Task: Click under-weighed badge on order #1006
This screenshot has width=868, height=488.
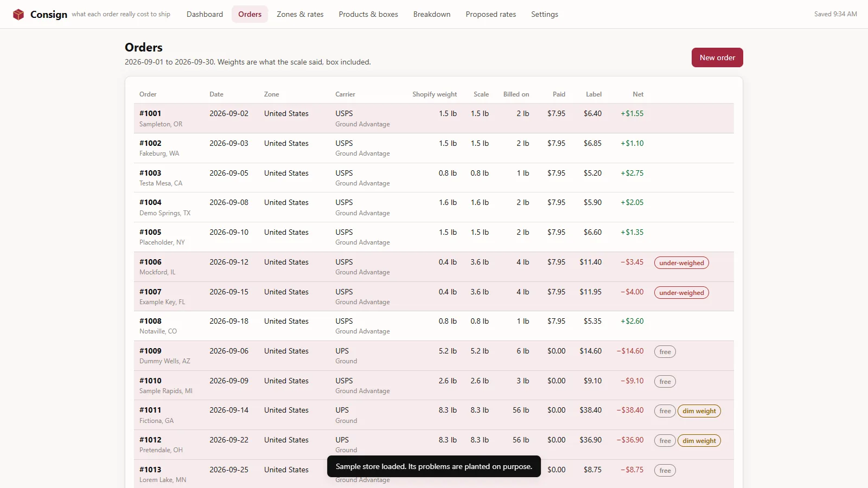Action: click(681, 263)
